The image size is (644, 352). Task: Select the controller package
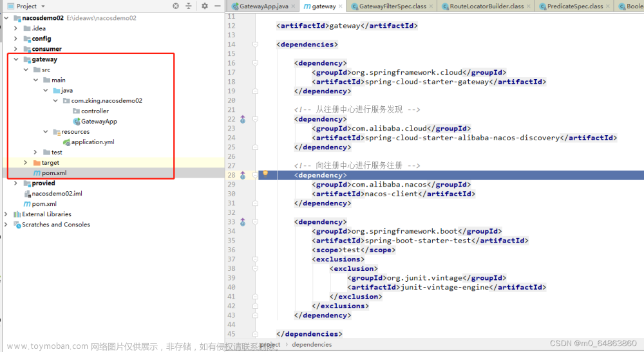(x=95, y=111)
